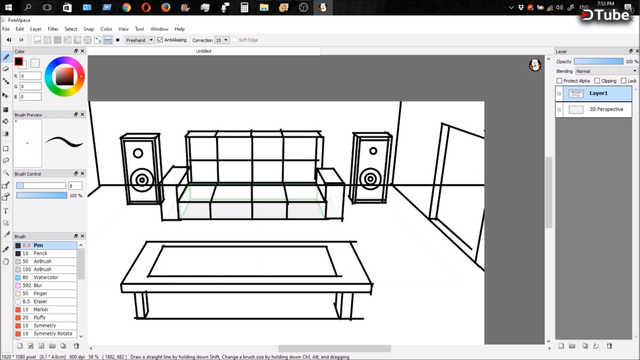This screenshot has width=640, height=360.
Task: Enable radial snap
Action: coord(78,40)
